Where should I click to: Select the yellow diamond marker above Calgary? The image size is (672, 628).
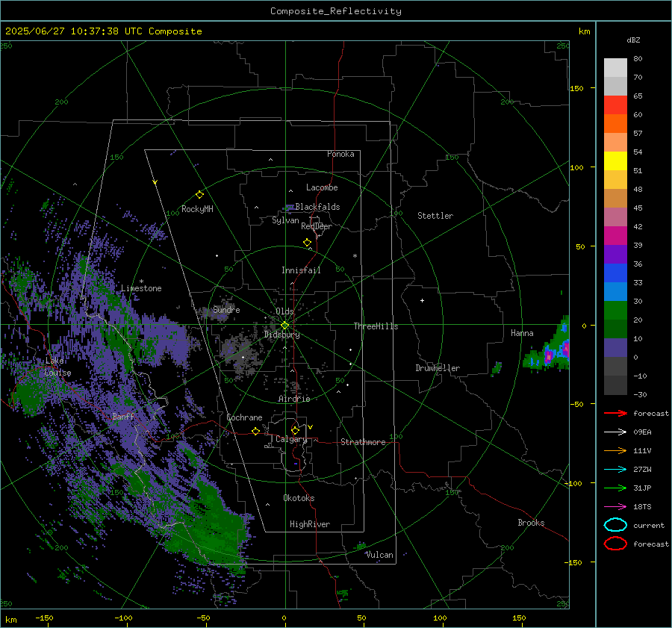(x=295, y=430)
